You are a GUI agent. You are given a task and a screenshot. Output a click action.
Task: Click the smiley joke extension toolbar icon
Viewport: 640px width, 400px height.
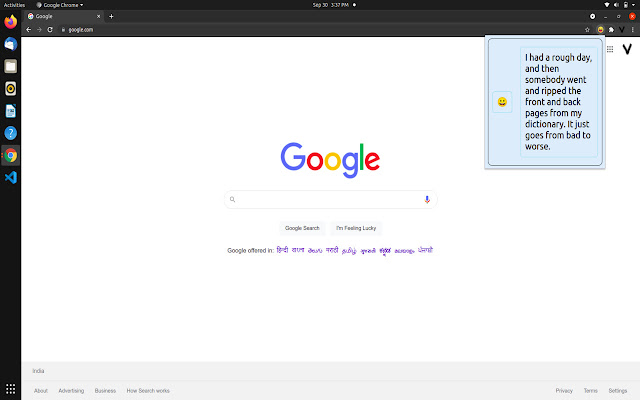click(600, 29)
